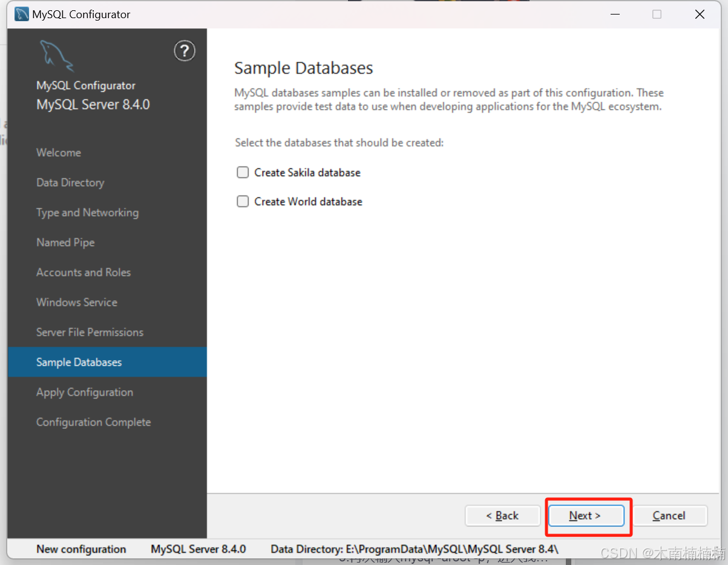Click the MySQL dolphin logo in sidebar
Screen dimensions: 728x565
[x=56, y=56]
